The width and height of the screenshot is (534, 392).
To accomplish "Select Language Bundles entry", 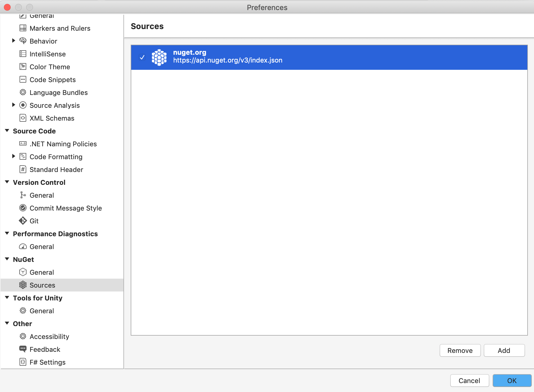I will coord(59,92).
